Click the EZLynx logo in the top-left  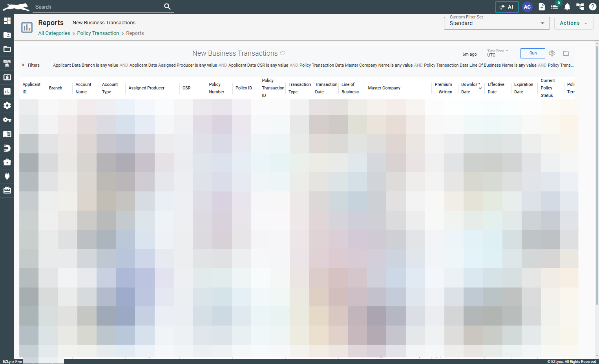pos(16,7)
